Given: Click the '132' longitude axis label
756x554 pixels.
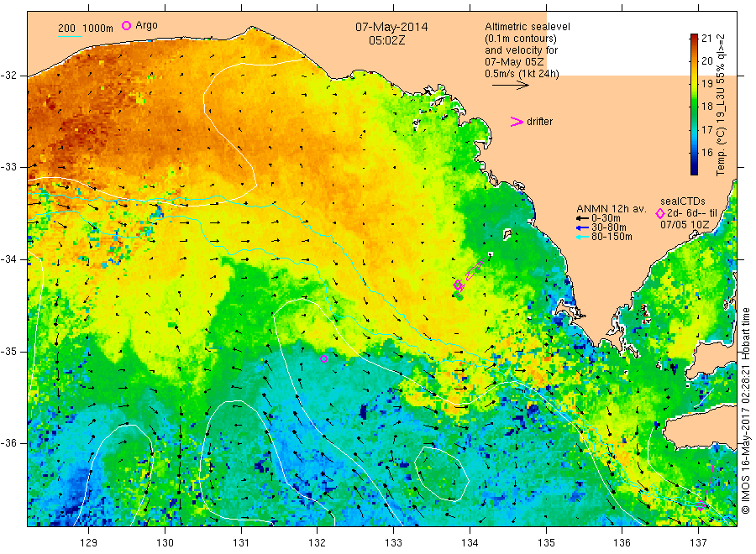Looking at the screenshot, I should 318,543.
